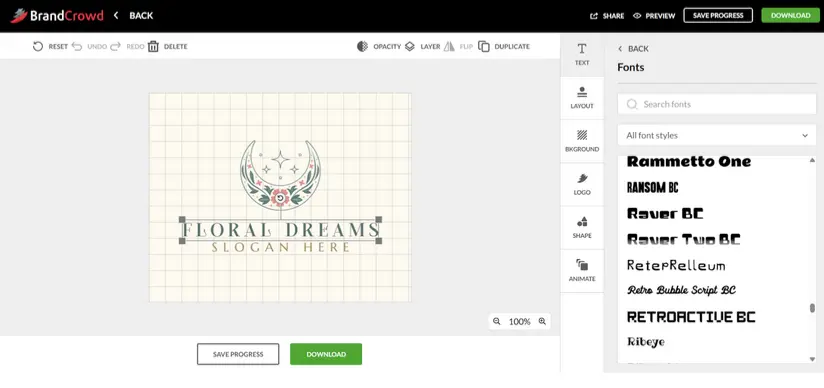Open the Shape tab
Screen dimensions: 824x388
click(x=582, y=228)
